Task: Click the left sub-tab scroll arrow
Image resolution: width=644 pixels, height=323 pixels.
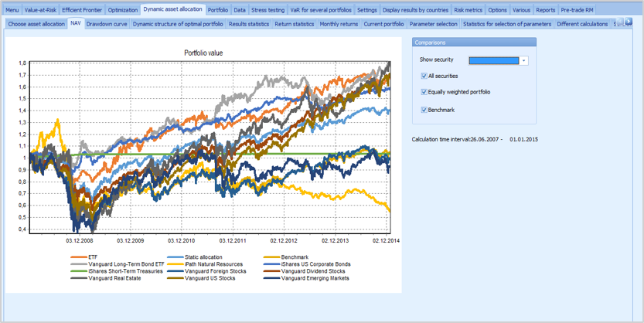Action: pos(621,21)
